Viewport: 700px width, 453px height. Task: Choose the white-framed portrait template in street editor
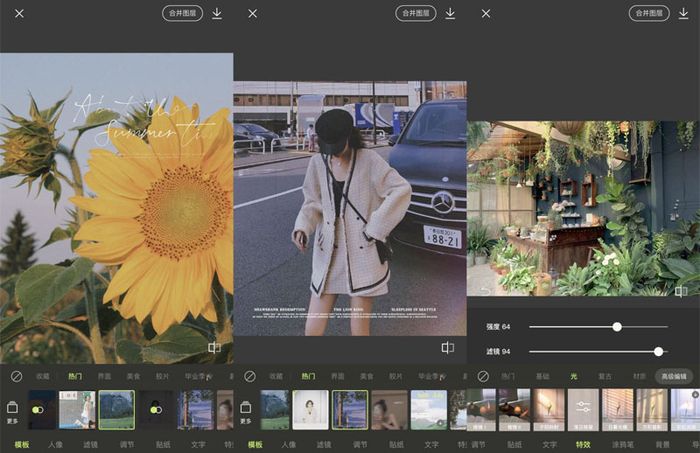311,410
